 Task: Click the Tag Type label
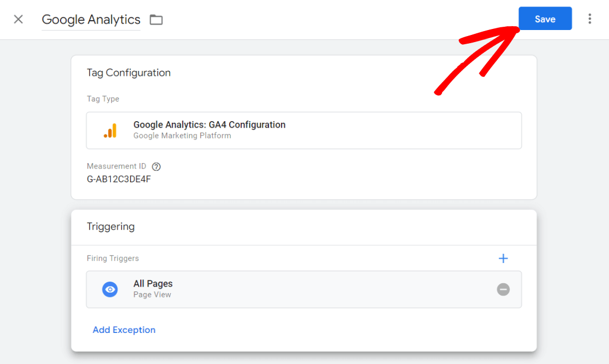click(103, 99)
